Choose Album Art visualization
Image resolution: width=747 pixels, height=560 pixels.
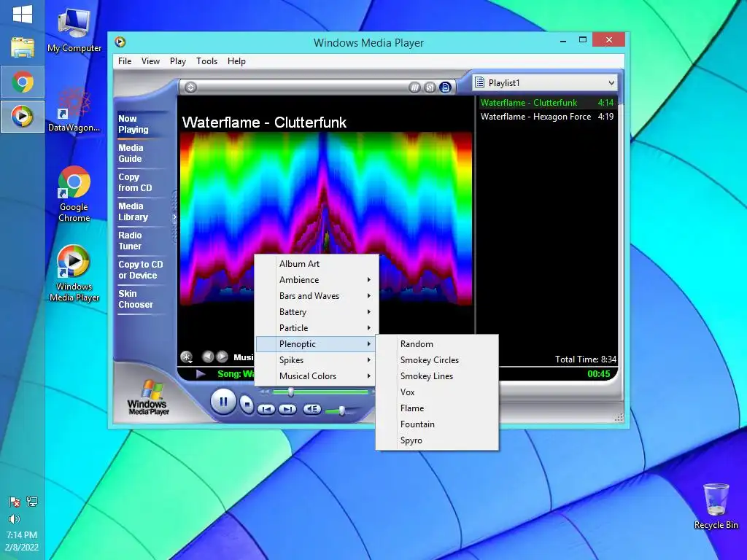pyautogui.click(x=317, y=264)
